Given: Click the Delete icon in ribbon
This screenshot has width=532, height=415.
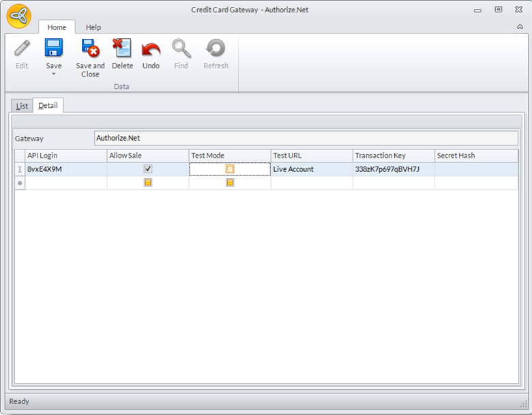Looking at the screenshot, I should coord(122,48).
